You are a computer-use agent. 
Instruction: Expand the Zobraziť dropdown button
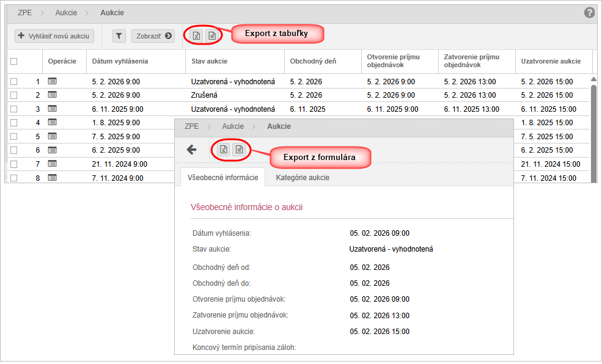click(x=153, y=36)
